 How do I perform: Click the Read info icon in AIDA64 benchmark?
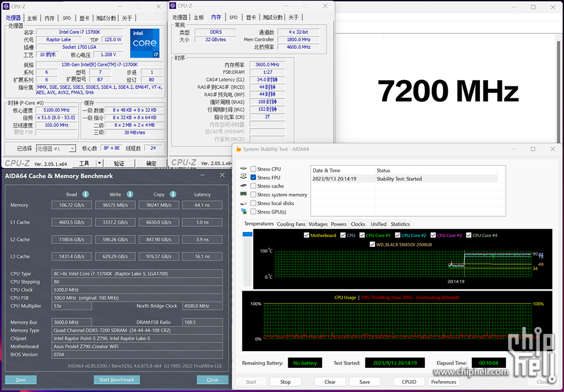point(85,194)
